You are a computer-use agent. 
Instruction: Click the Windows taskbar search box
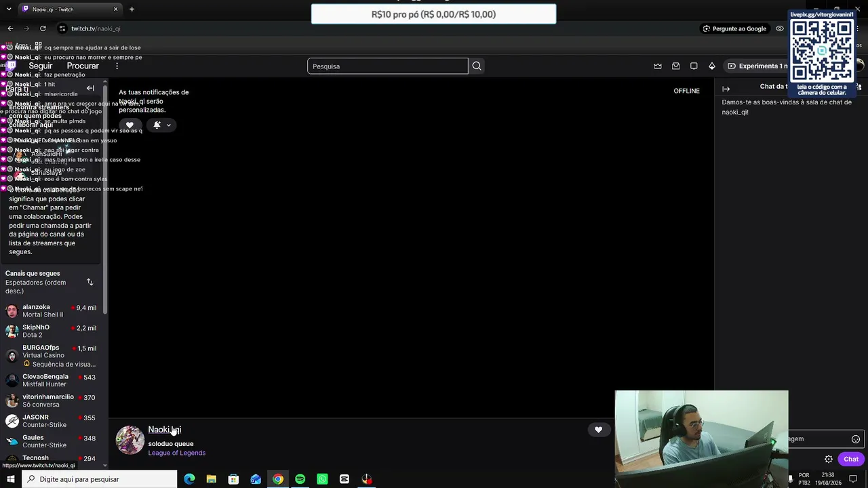100,479
